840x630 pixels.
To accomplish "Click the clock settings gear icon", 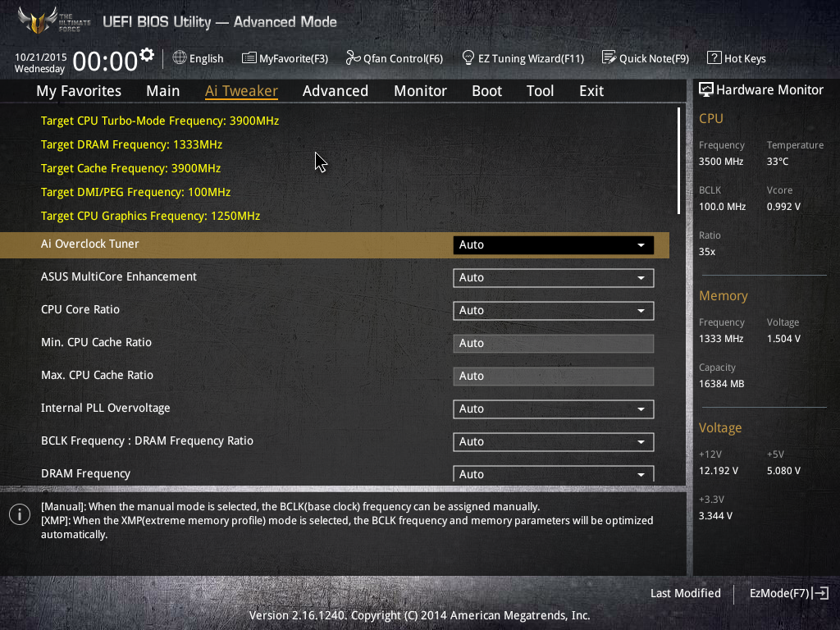I will (x=147, y=54).
